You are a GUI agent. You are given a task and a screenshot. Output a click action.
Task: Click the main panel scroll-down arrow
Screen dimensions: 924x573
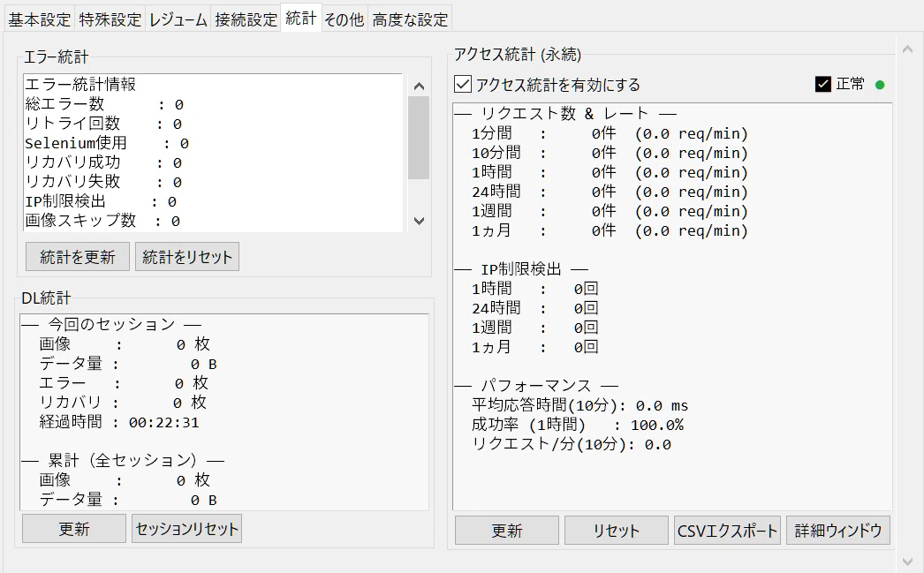point(908,562)
